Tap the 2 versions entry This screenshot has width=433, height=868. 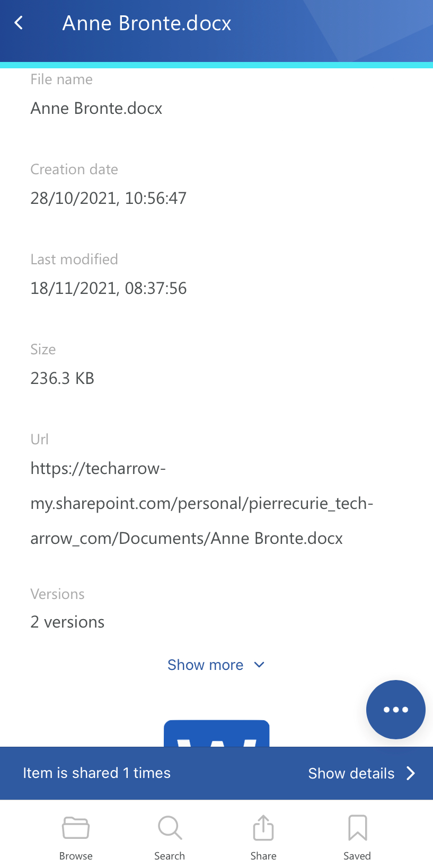[68, 622]
